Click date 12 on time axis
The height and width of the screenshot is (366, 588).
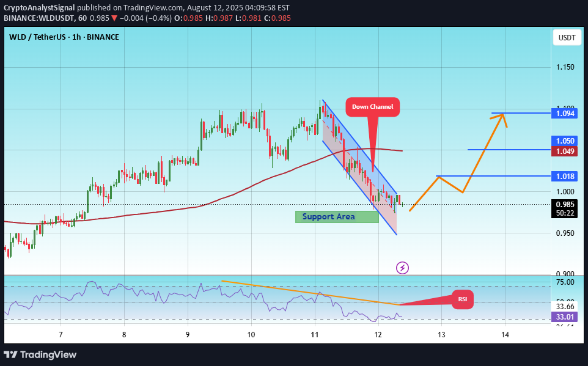tap(378, 334)
